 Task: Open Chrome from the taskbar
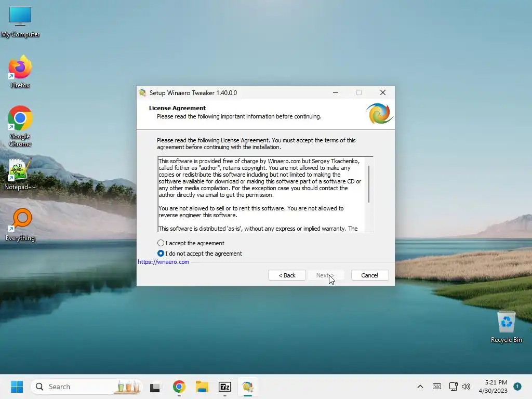click(x=179, y=387)
